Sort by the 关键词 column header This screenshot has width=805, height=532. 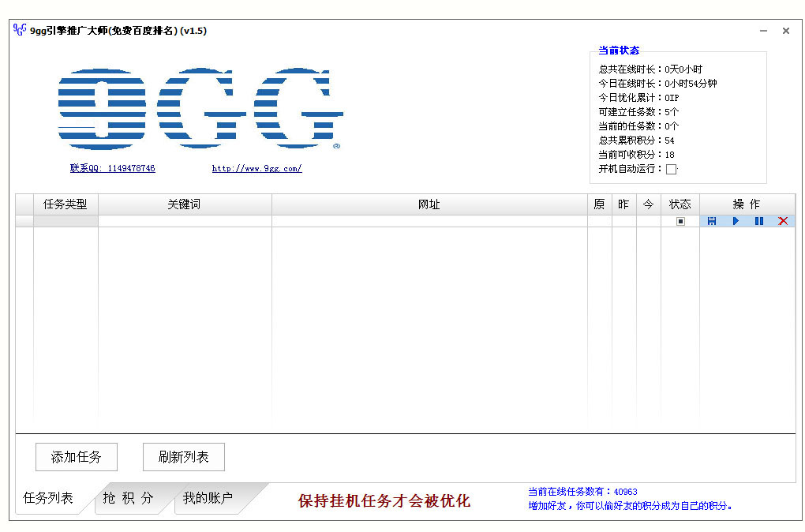[185, 204]
